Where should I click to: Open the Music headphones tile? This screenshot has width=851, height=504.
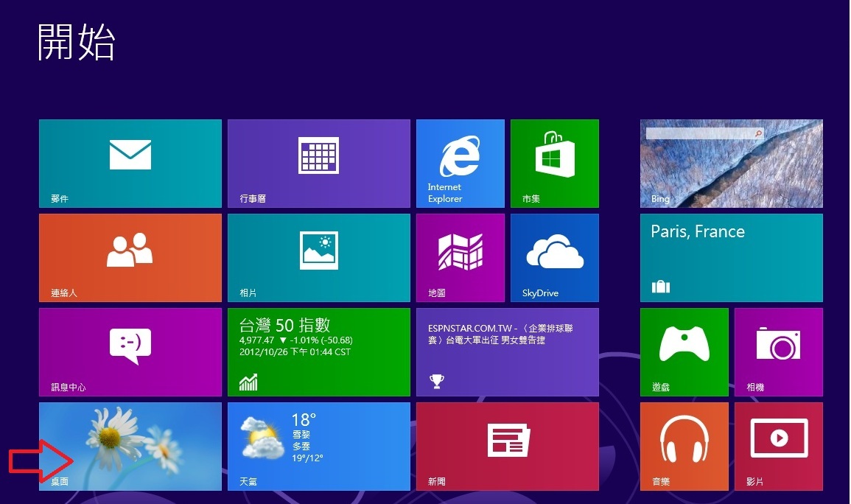(684, 446)
